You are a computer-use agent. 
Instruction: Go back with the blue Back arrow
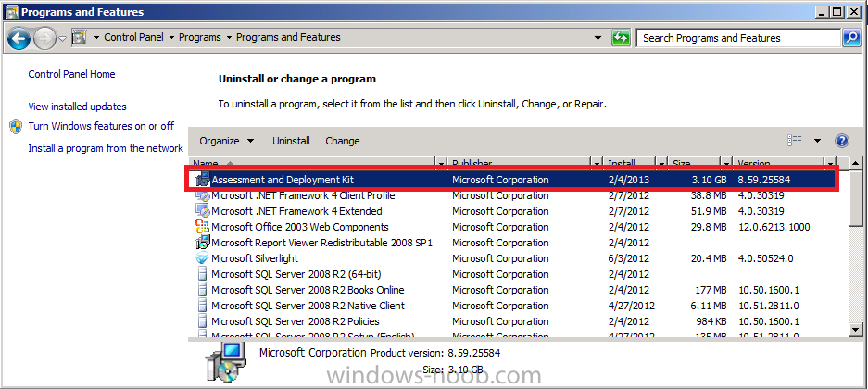point(19,38)
